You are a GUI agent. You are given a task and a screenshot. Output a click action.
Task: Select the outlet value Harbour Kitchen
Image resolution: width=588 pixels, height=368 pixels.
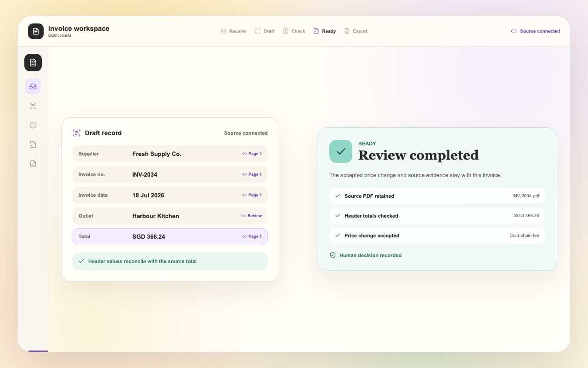point(156,216)
